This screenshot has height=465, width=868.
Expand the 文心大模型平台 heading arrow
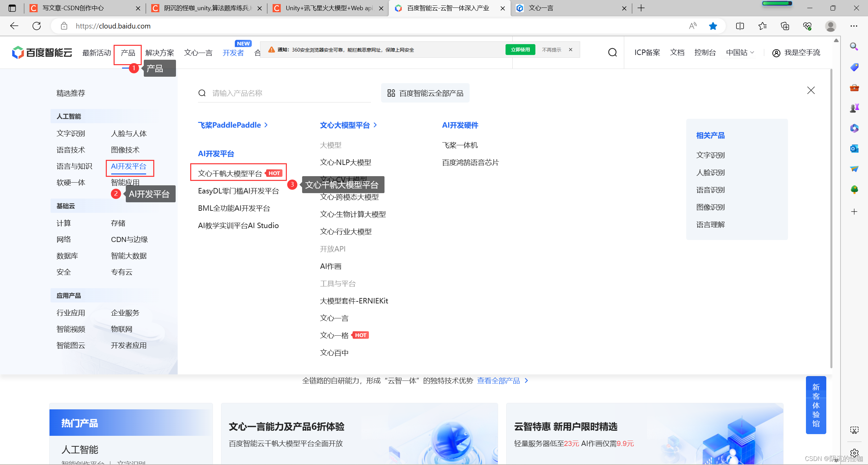click(x=375, y=125)
